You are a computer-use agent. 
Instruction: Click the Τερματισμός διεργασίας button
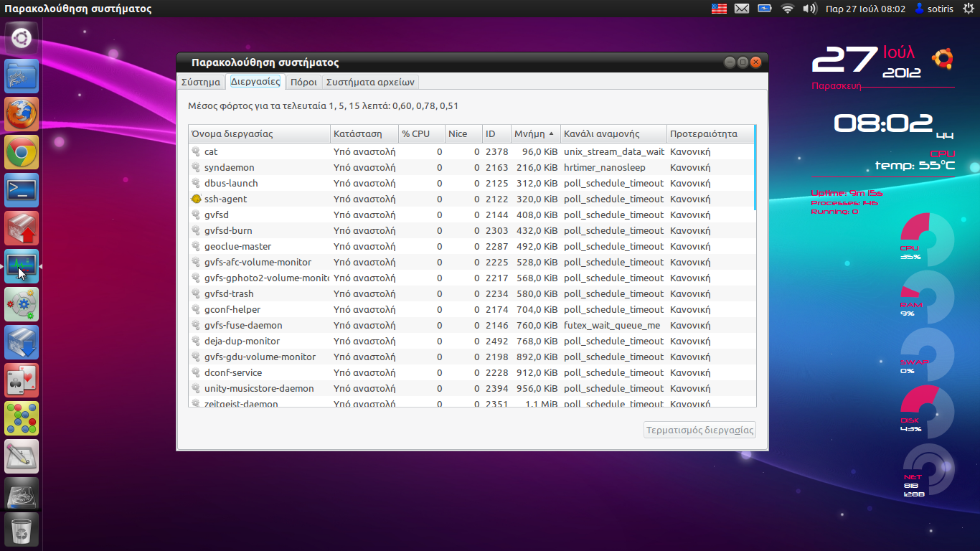tap(699, 430)
